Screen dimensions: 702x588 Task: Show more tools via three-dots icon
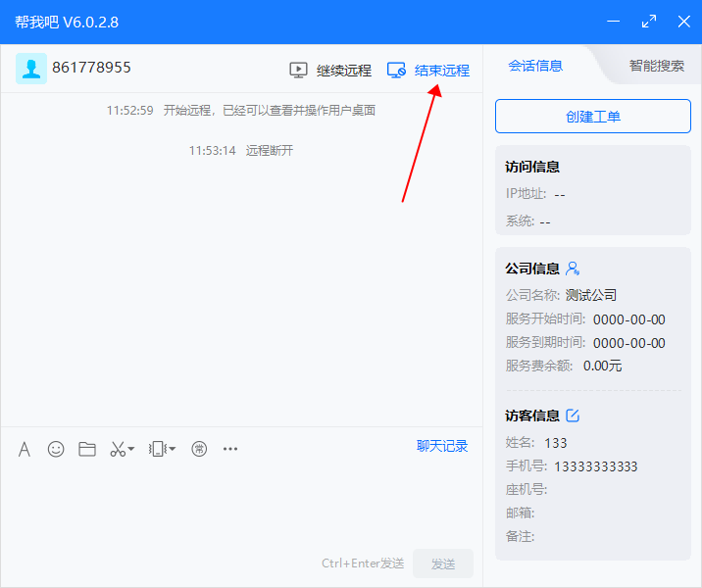pos(230,449)
